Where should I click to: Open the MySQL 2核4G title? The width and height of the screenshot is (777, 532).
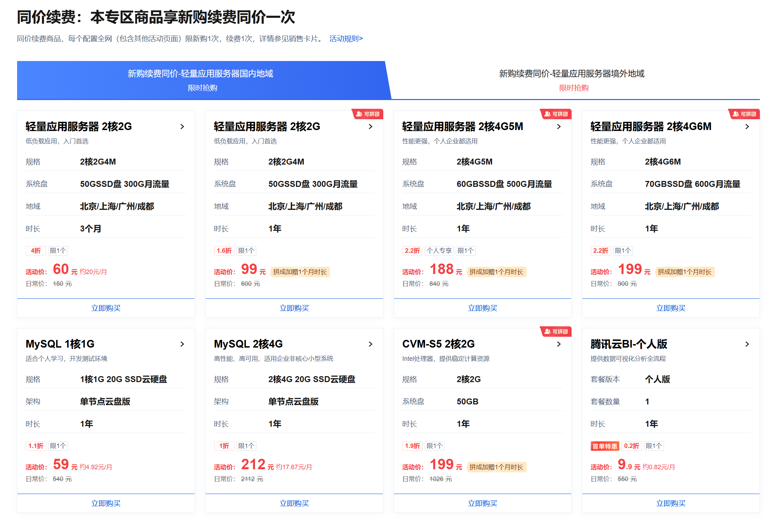click(x=248, y=344)
